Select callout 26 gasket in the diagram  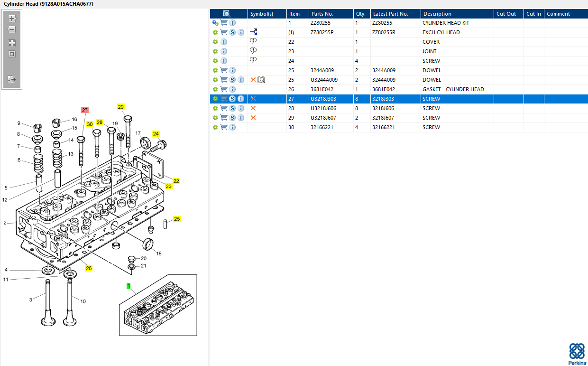coord(89,268)
